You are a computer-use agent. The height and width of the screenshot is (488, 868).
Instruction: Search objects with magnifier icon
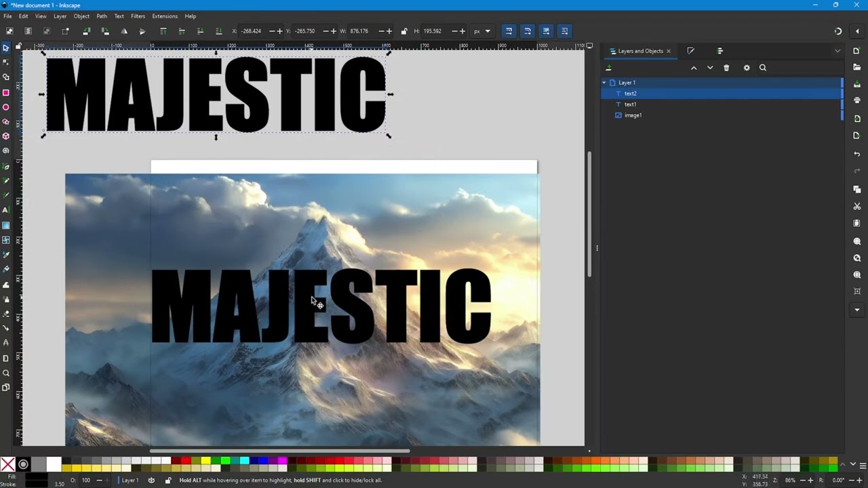coord(763,68)
